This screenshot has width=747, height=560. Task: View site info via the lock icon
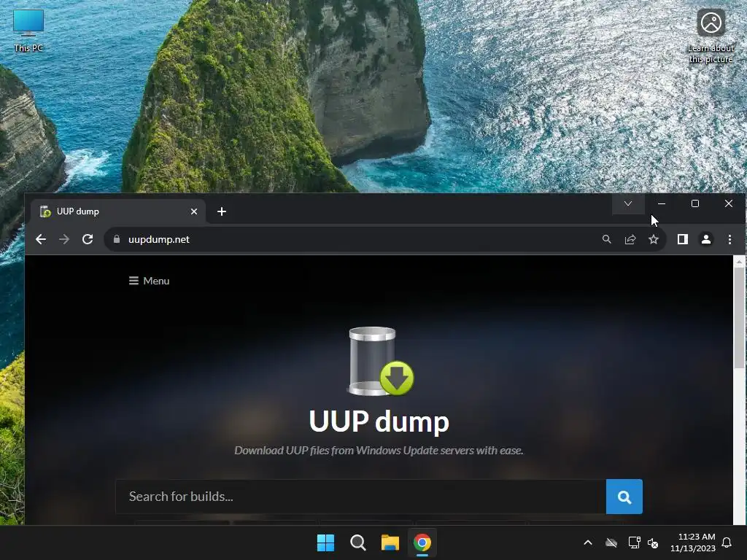pyautogui.click(x=117, y=239)
